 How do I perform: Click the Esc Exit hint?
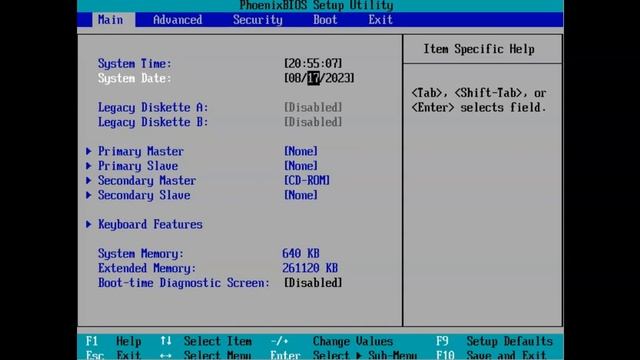click(x=114, y=355)
